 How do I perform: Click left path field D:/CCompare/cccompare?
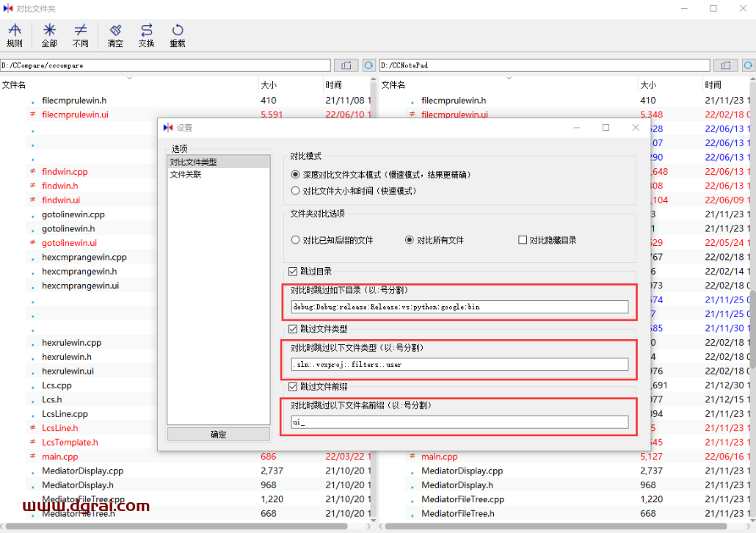pos(165,65)
